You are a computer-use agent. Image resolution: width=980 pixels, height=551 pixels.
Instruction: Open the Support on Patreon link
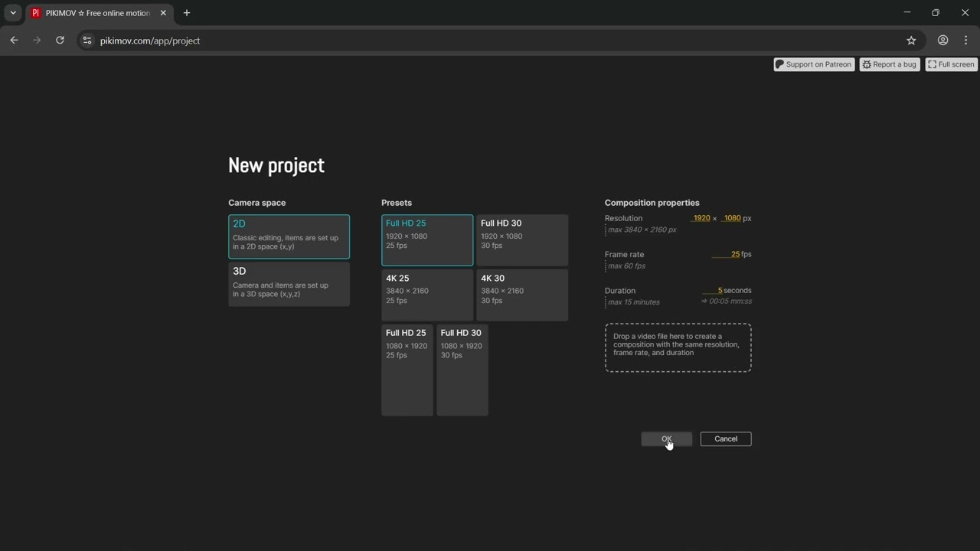tap(814, 64)
